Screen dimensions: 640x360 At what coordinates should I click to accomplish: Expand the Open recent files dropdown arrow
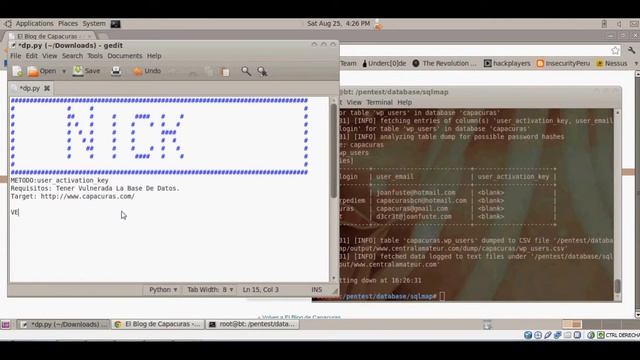click(x=64, y=71)
